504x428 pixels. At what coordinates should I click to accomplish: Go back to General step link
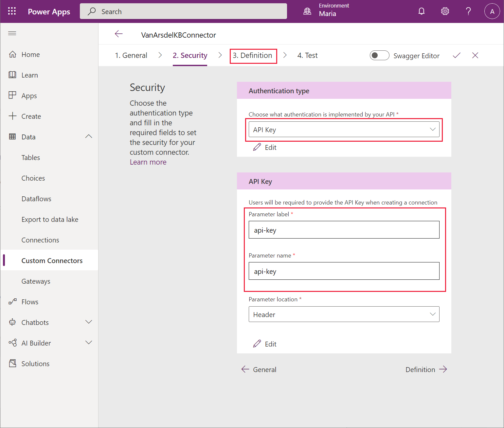click(259, 370)
